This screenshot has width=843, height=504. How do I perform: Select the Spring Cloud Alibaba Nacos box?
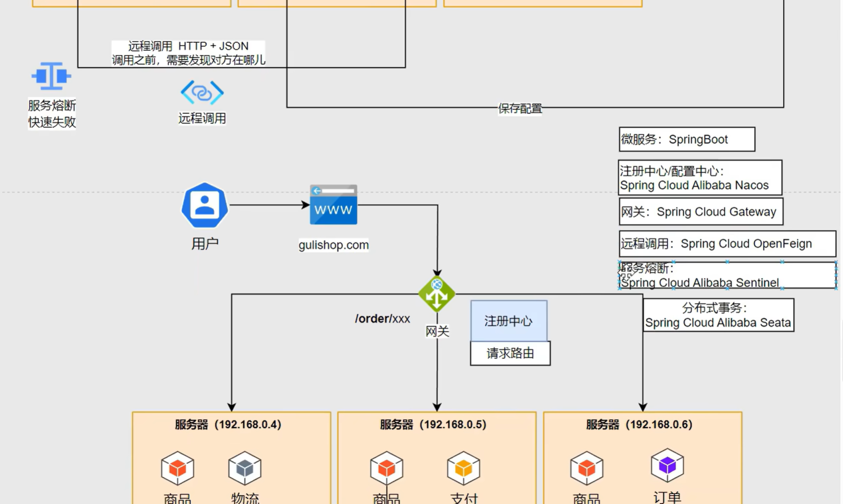[700, 178]
